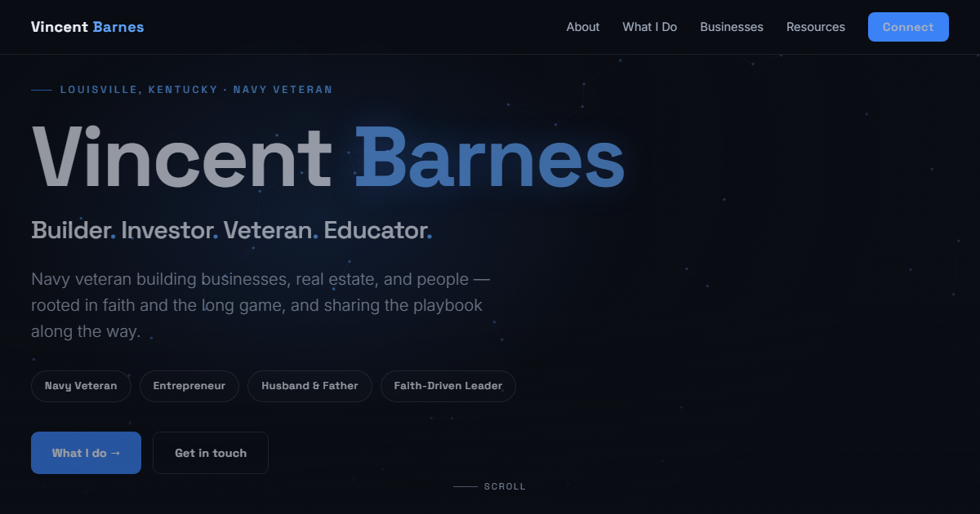Click the 'Builder. Investor. Veteran. Educator.' tagline

[232, 230]
